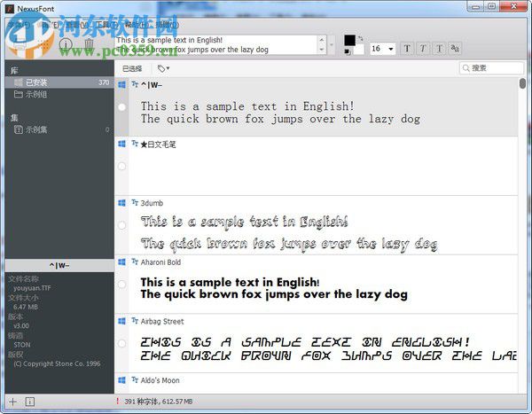Toggle italic text style button
532x414 pixels.
(x=423, y=49)
